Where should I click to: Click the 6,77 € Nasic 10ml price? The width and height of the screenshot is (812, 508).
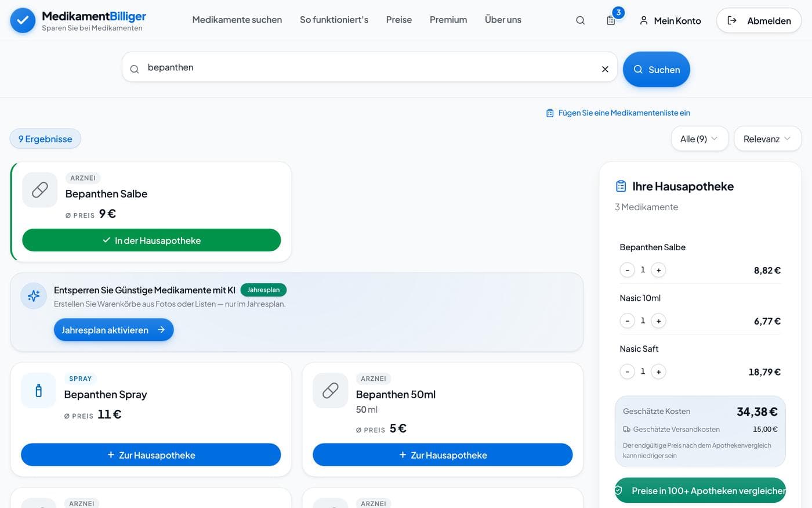(767, 321)
